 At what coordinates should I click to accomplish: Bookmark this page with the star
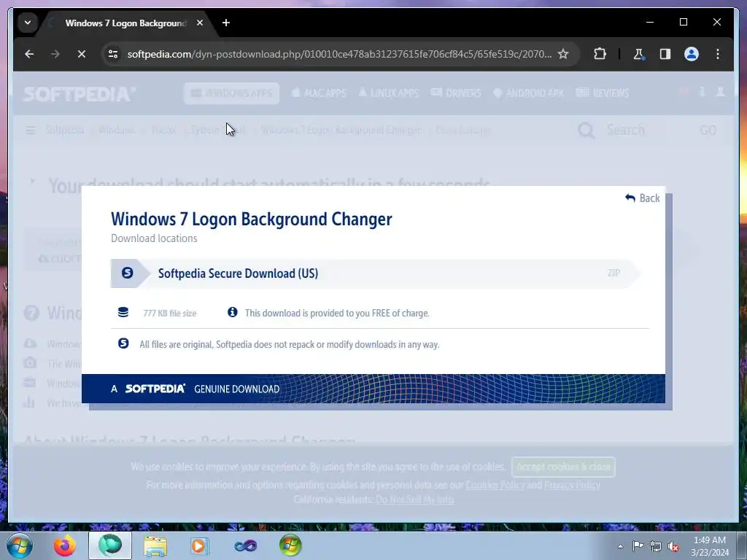pos(563,54)
